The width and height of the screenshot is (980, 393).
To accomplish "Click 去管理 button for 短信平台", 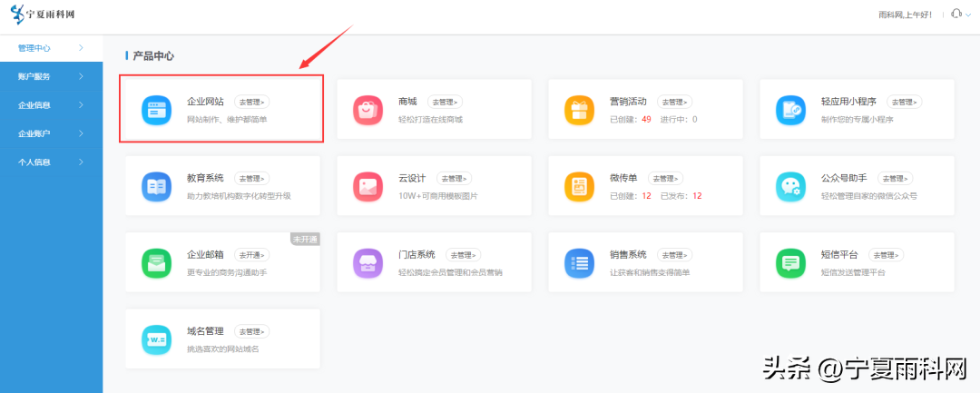I will tap(887, 255).
